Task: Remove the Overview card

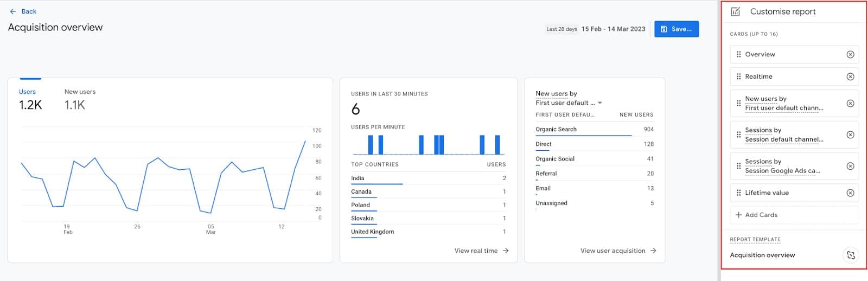Action: [x=850, y=54]
